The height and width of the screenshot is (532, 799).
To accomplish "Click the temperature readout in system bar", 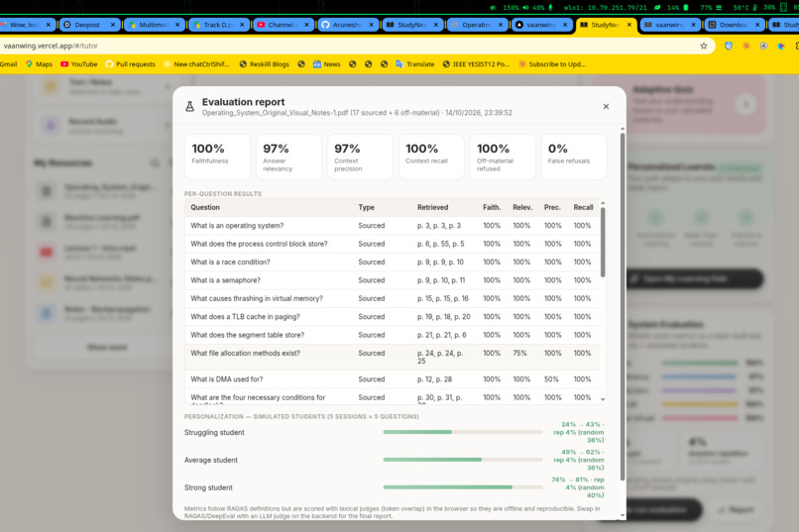I will (x=745, y=8).
